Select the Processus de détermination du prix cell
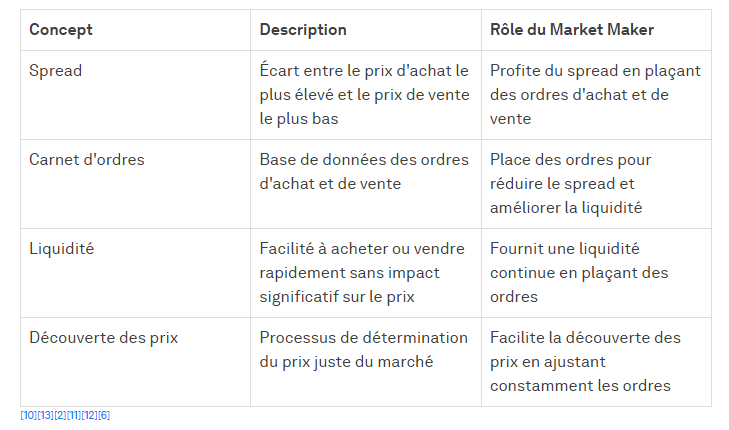 (x=363, y=350)
